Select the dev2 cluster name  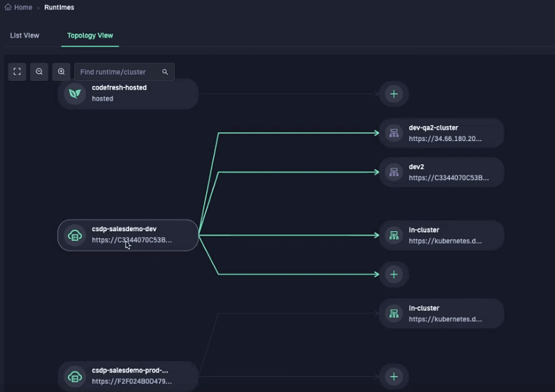tap(417, 166)
